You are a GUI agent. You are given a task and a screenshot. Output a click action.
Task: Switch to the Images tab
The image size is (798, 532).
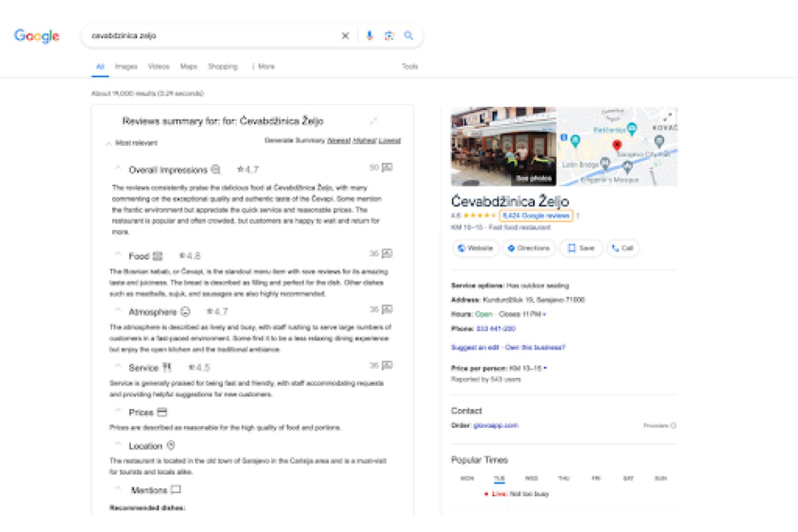[126, 66]
